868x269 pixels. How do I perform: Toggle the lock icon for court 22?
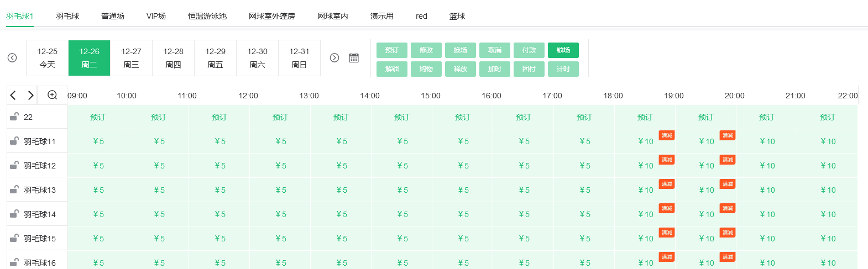(x=14, y=117)
